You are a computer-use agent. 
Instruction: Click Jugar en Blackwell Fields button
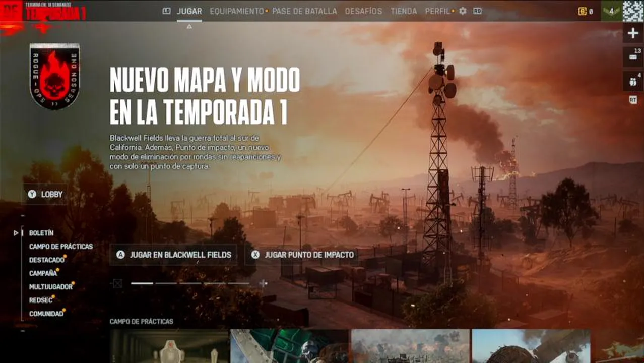[173, 255]
